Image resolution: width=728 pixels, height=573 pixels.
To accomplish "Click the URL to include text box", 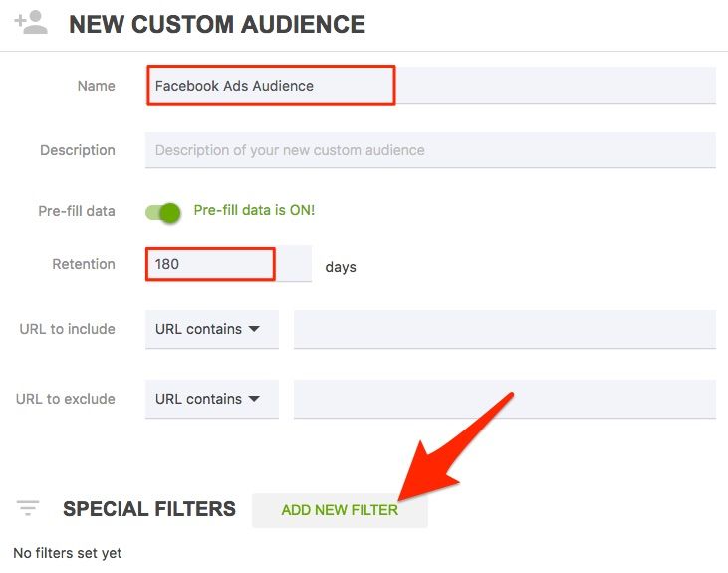I will (504, 329).
